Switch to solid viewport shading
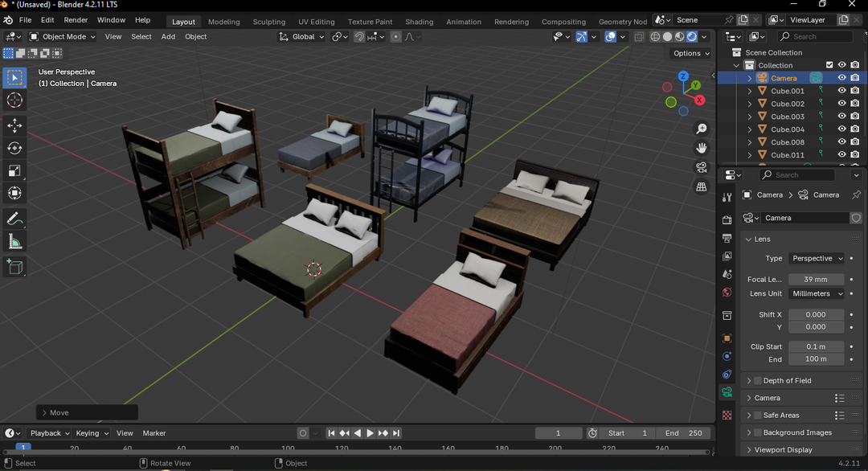The height and width of the screenshot is (471, 868). coord(668,36)
